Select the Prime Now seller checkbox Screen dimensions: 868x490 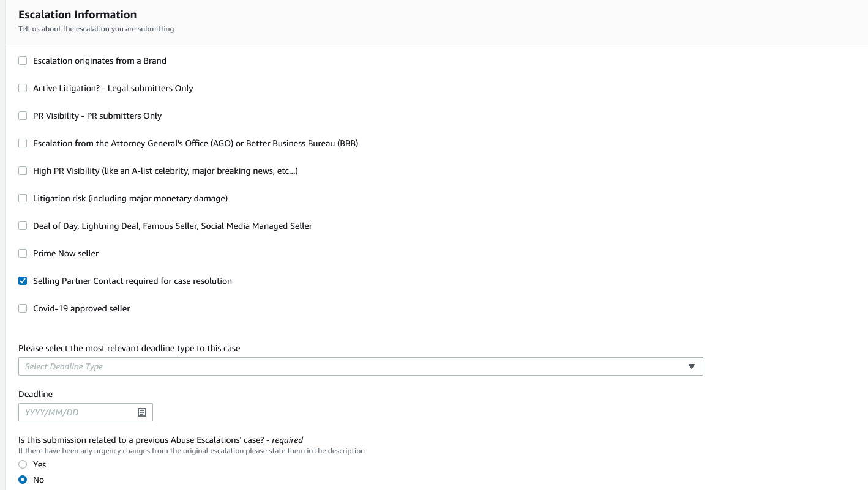point(23,253)
